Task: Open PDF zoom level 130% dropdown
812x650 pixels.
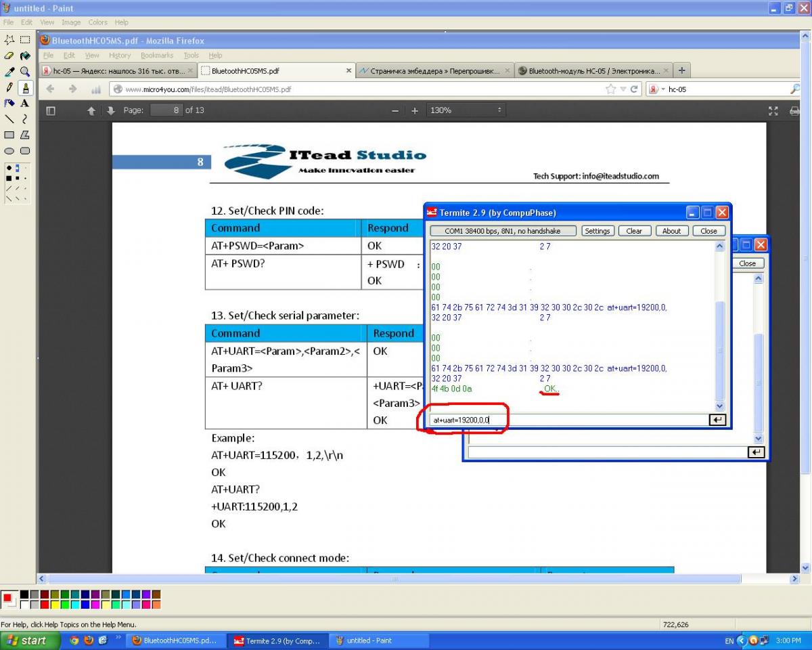Action: (466, 110)
